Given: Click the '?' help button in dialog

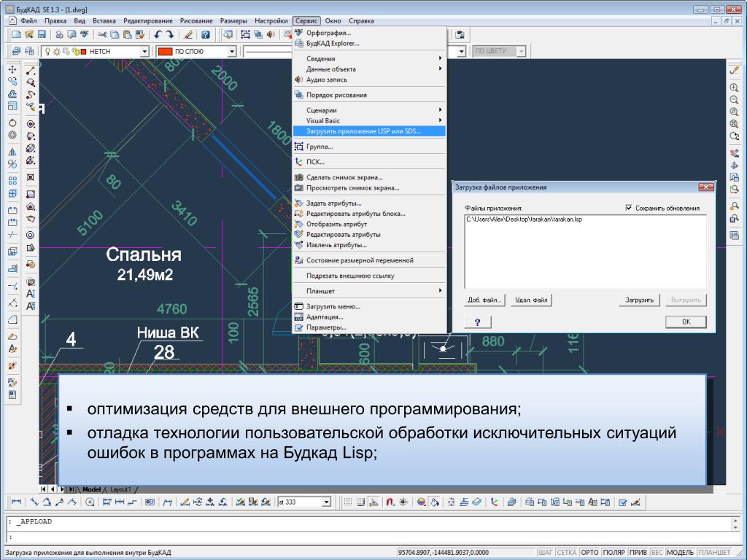Looking at the screenshot, I should click(477, 322).
